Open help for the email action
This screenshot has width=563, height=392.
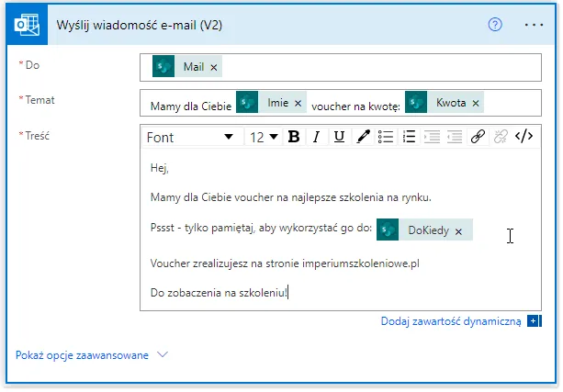pyautogui.click(x=496, y=25)
